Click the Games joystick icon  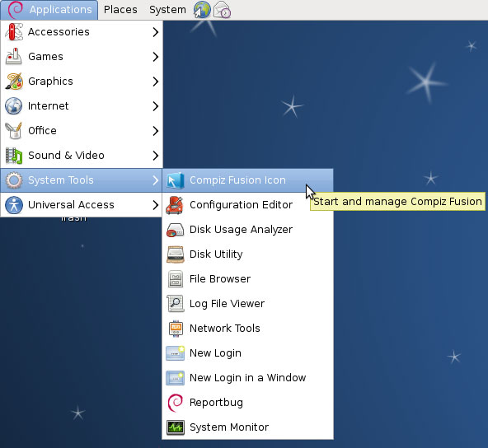(14, 56)
